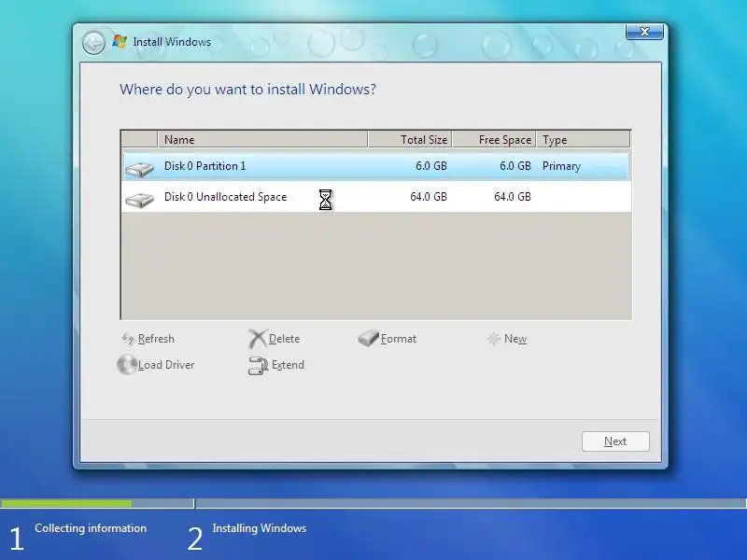Click the Install Windows title text
747x560 pixels.
tap(172, 42)
